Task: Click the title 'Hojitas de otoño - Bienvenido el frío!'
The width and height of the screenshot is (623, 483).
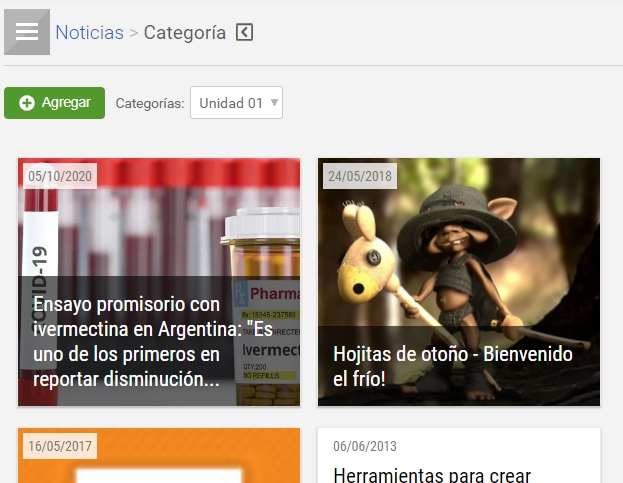Action: [x=453, y=366]
